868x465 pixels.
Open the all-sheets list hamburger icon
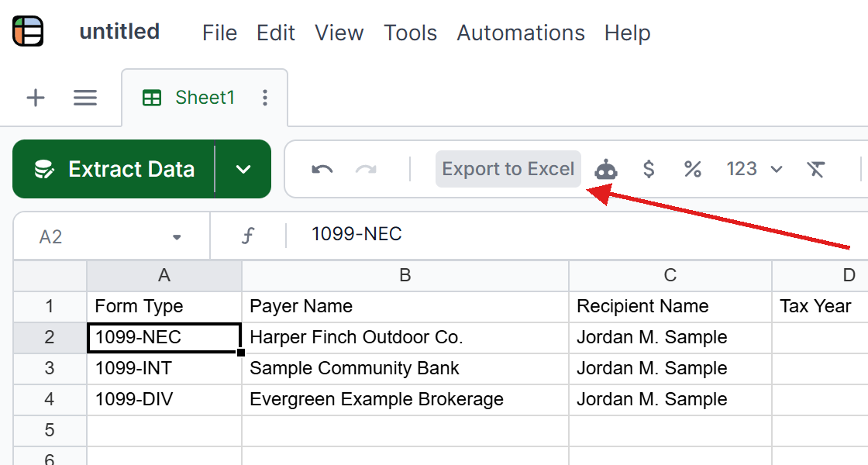(85, 98)
